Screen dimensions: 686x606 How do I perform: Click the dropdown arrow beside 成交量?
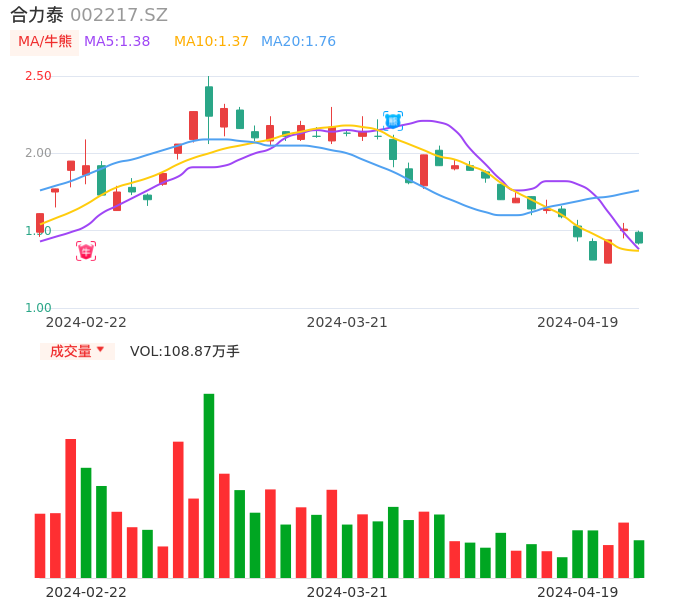[x=100, y=350]
